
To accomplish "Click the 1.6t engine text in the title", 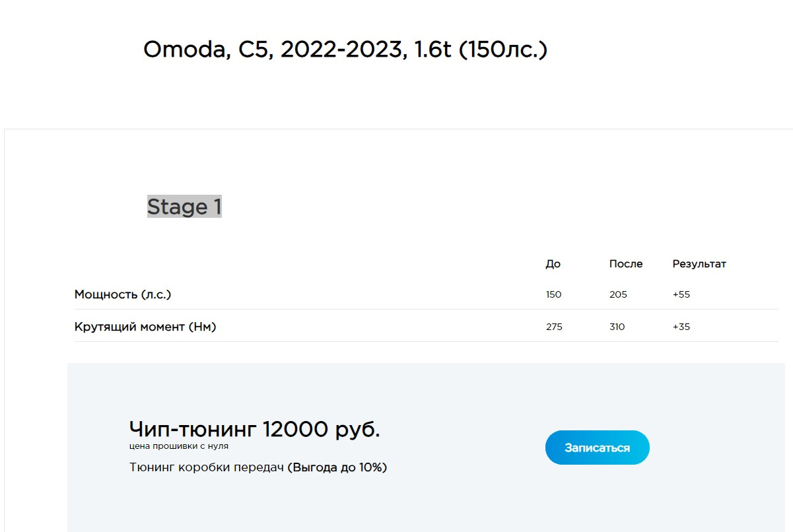I will (x=432, y=50).
